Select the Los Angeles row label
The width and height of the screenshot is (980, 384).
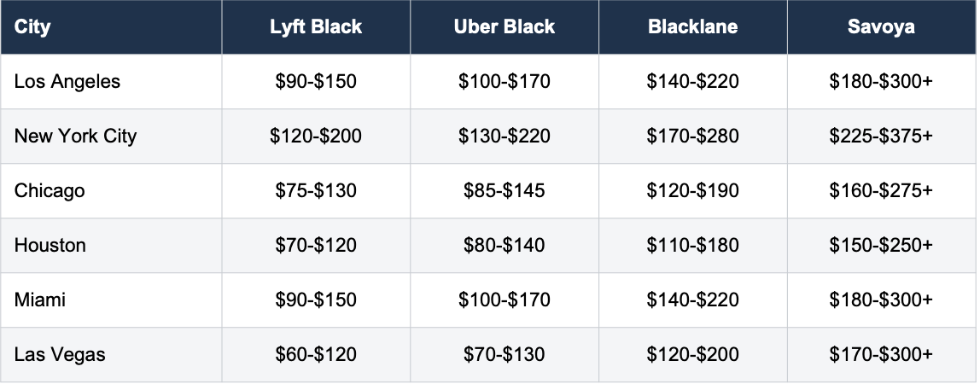[x=67, y=82]
